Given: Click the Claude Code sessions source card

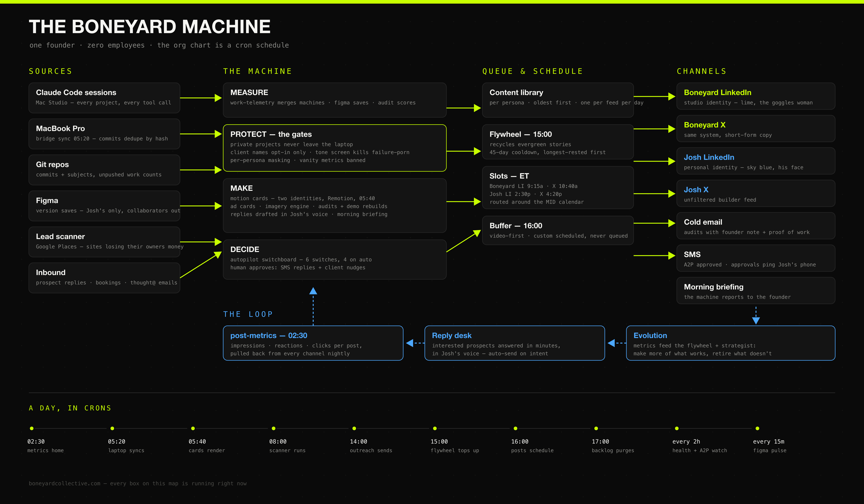Looking at the screenshot, I should coord(104,98).
